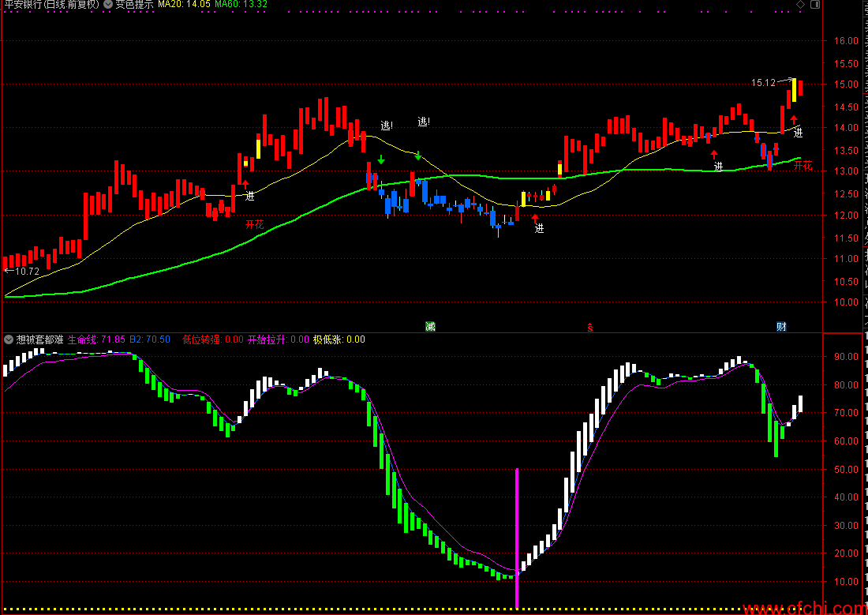The image size is (868, 615).
Task: Click the MA60: 13.32 label
Action: pos(241,5)
